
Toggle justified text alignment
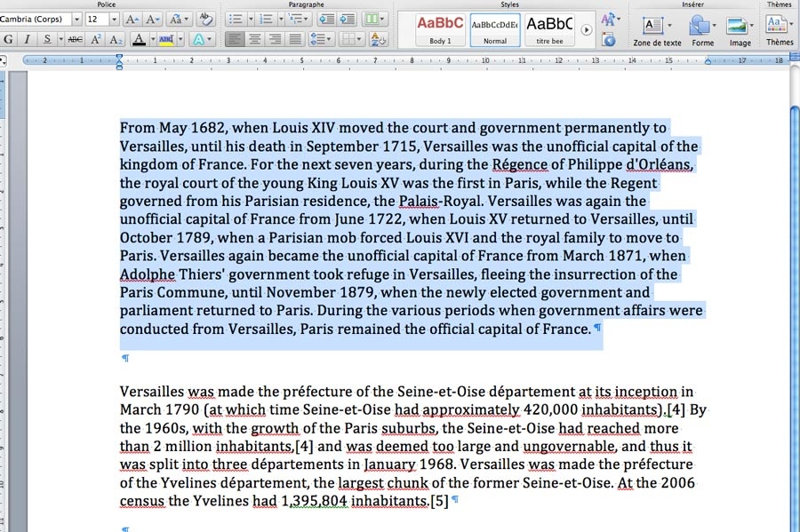coord(295,38)
